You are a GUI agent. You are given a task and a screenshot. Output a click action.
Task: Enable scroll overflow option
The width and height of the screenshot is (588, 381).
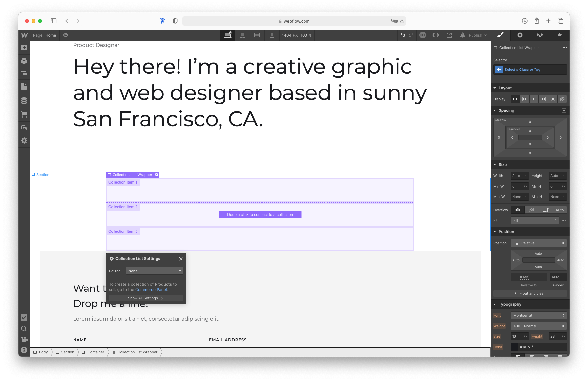click(x=546, y=210)
